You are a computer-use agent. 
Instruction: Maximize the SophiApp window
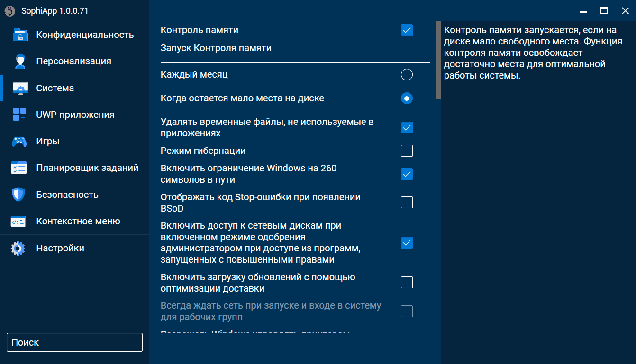coord(604,11)
